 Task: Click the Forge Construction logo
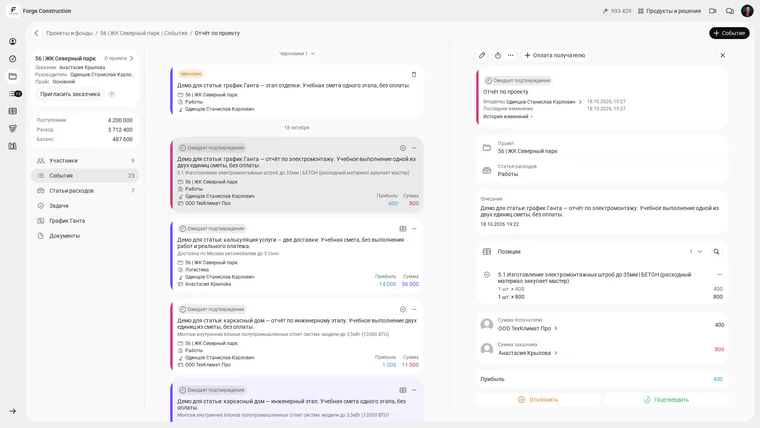point(13,11)
